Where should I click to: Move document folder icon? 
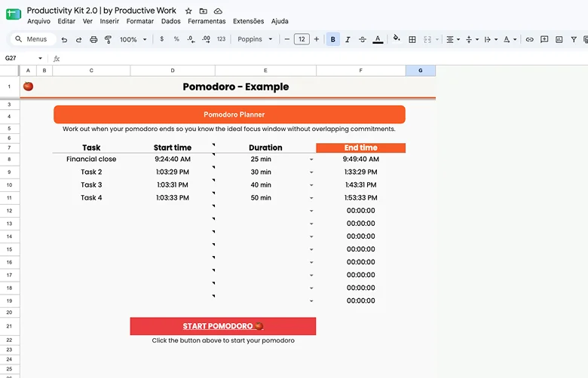click(x=203, y=11)
